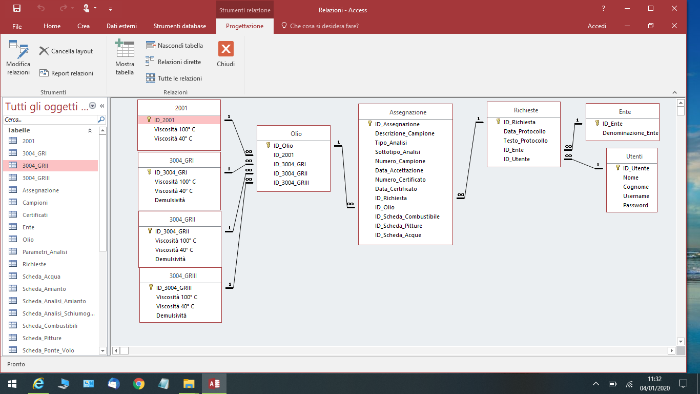Screen dimensions: 700x394
Task: Click Cancella layout icon
Action: pyautogui.click(x=44, y=51)
